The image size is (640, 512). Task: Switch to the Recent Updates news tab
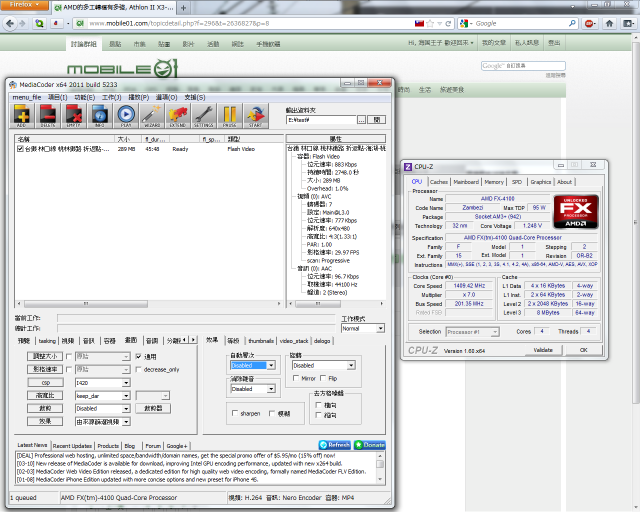pyautogui.click(x=72, y=446)
